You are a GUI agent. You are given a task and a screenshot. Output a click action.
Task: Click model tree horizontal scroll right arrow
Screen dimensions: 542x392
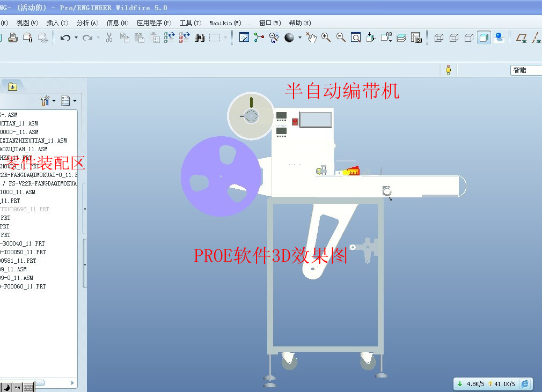coord(72,383)
